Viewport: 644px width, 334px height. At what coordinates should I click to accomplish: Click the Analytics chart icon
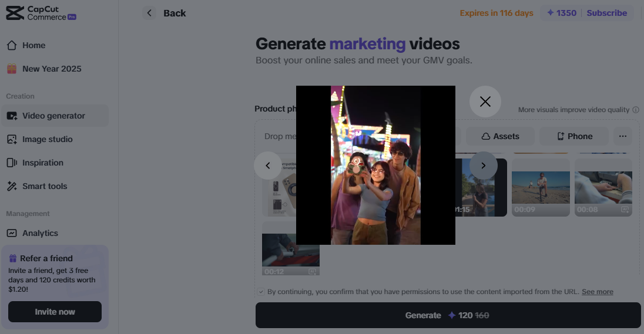coord(12,233)
